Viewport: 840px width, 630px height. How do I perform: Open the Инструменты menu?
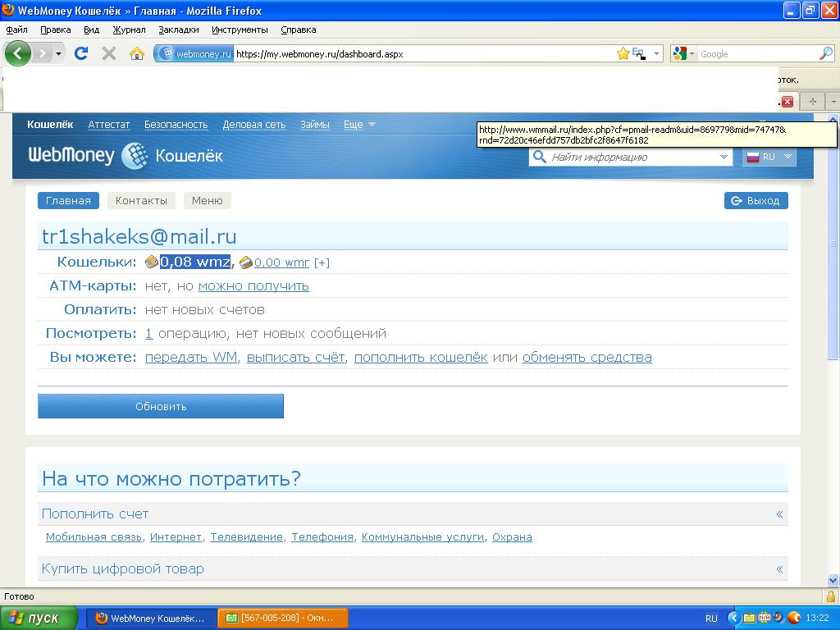click(x=240, y=30)
